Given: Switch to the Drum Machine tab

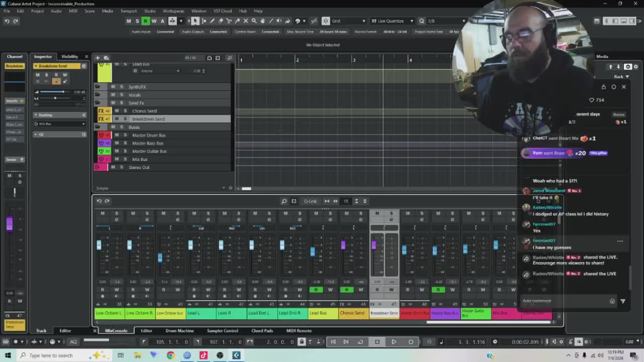Looking at the screenshot, I should [x=180, y=331].
